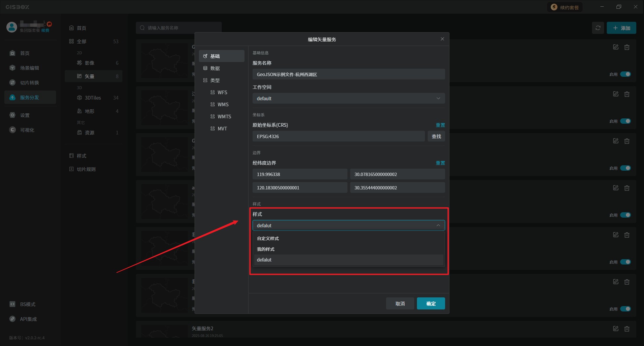Disable the first service's 启用 toggle
The height and width of the screenshot is (346, 644).
[625, 74]
